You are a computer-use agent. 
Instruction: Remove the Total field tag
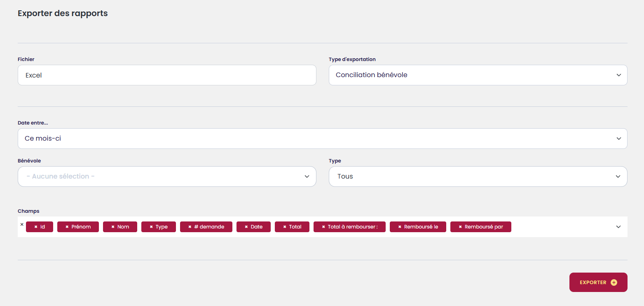pos(284,227)
